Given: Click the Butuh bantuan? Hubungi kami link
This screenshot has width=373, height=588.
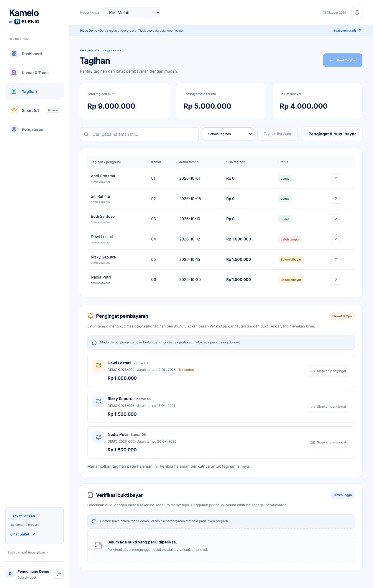Looking at the screenshot, I should point(28,553).
